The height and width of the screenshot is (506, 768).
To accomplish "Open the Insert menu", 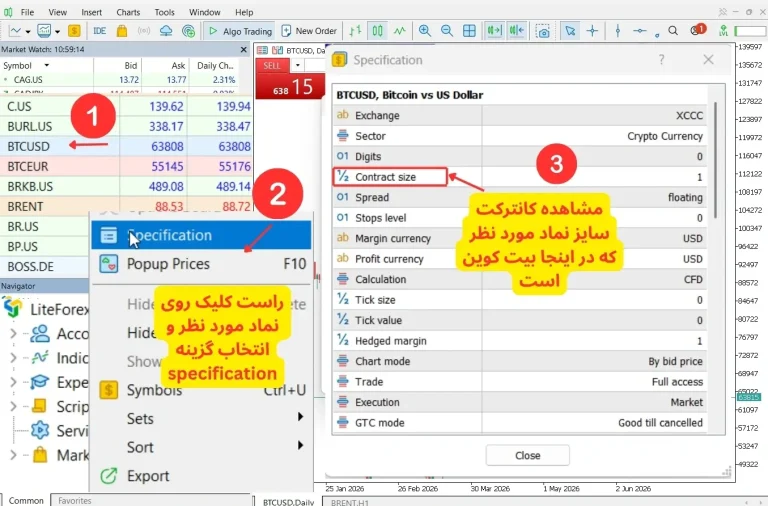I will pos(92,12).
